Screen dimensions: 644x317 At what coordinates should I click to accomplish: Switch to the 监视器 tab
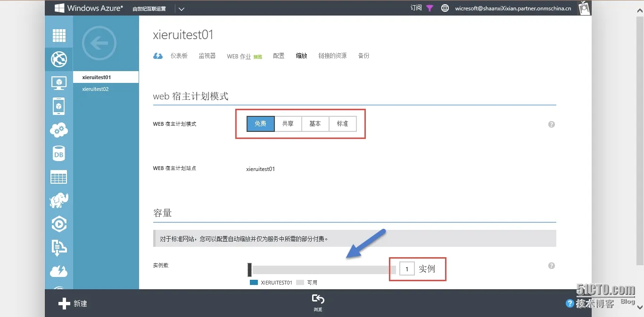coord(207,56)
